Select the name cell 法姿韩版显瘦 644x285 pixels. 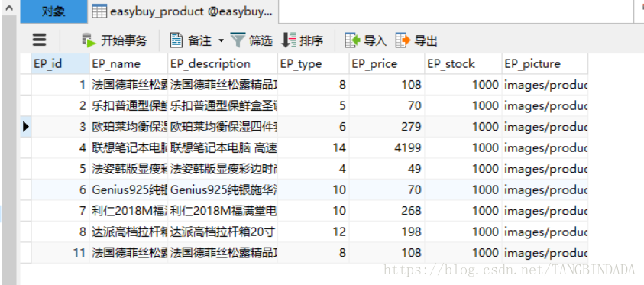(x=128, y=168)
